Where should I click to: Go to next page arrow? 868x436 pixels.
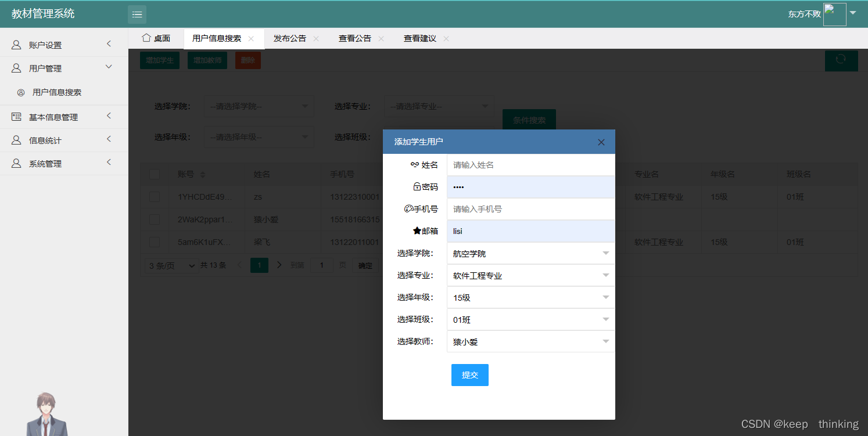tap(279, 265)
